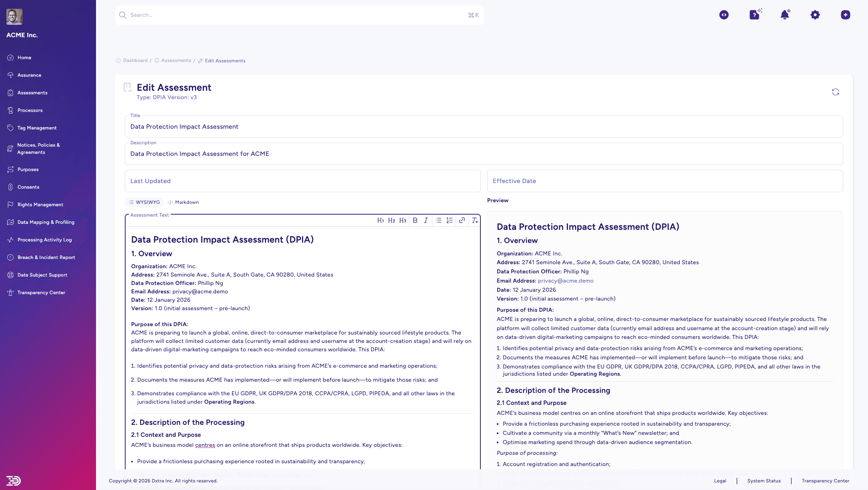868x490 pixels.
Task: Click the search bar at the top
Action: 298,15
